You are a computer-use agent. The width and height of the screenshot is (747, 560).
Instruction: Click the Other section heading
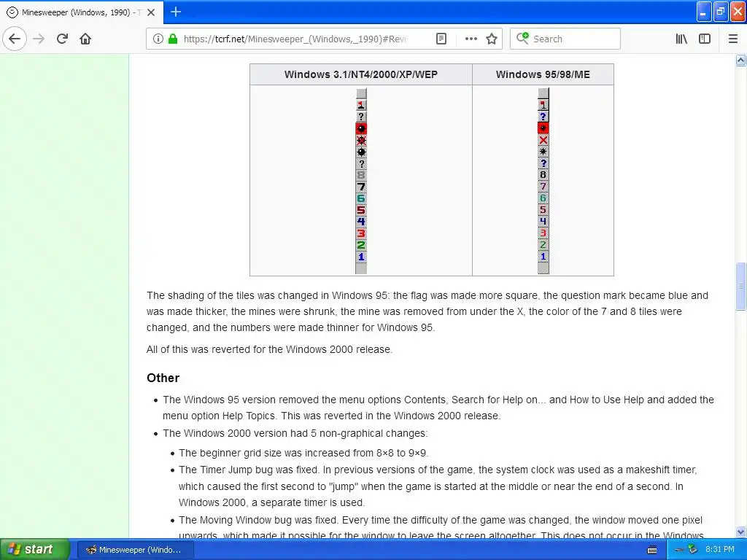pos(163,378)
